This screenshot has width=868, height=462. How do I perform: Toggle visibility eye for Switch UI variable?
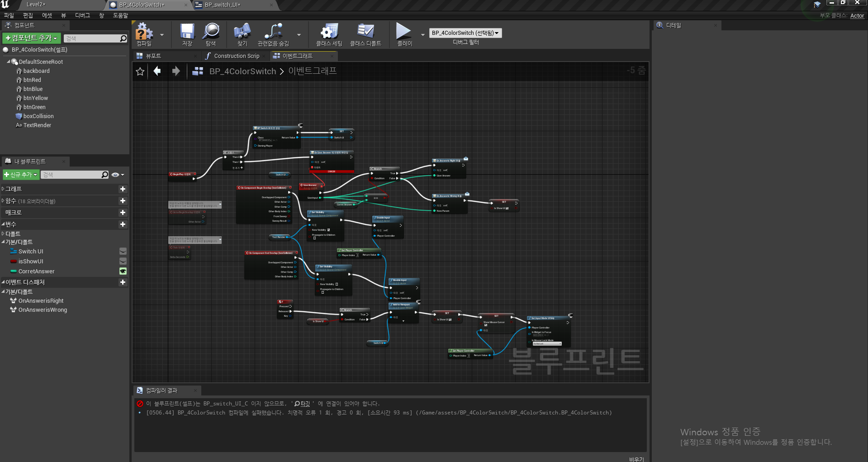pos(123,252)
